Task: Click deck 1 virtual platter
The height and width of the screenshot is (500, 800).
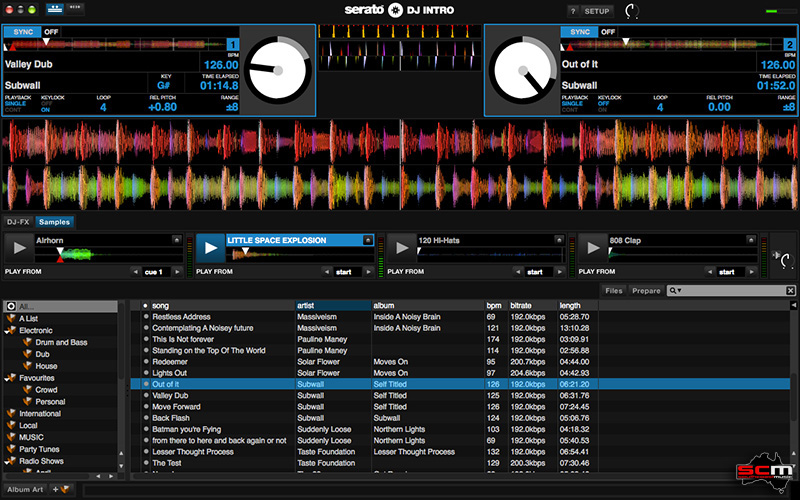Action: [278, 70]
